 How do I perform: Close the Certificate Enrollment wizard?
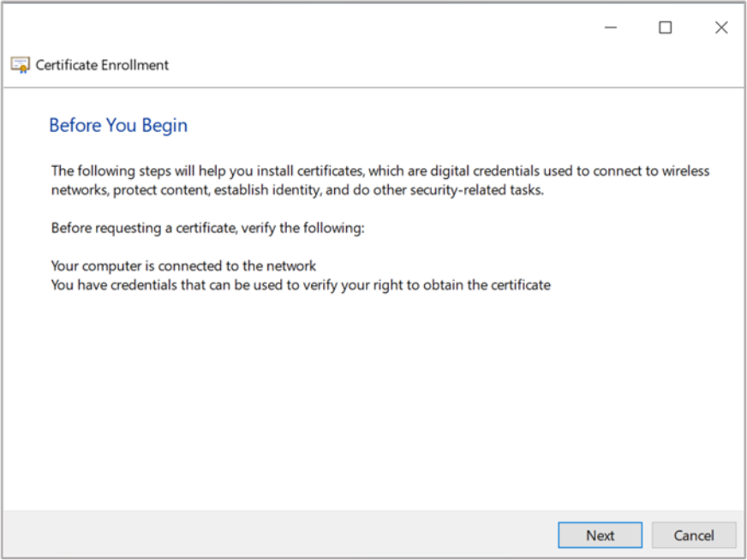pos(720,27)
